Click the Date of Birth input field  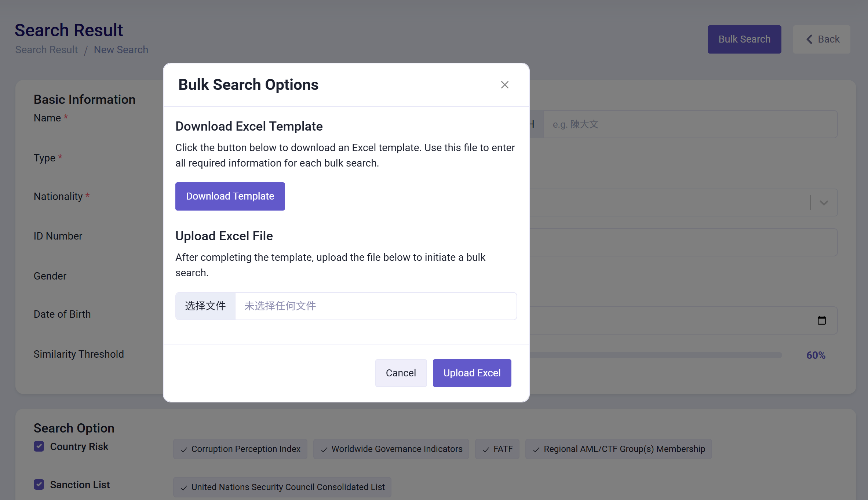tap(683, 320)
